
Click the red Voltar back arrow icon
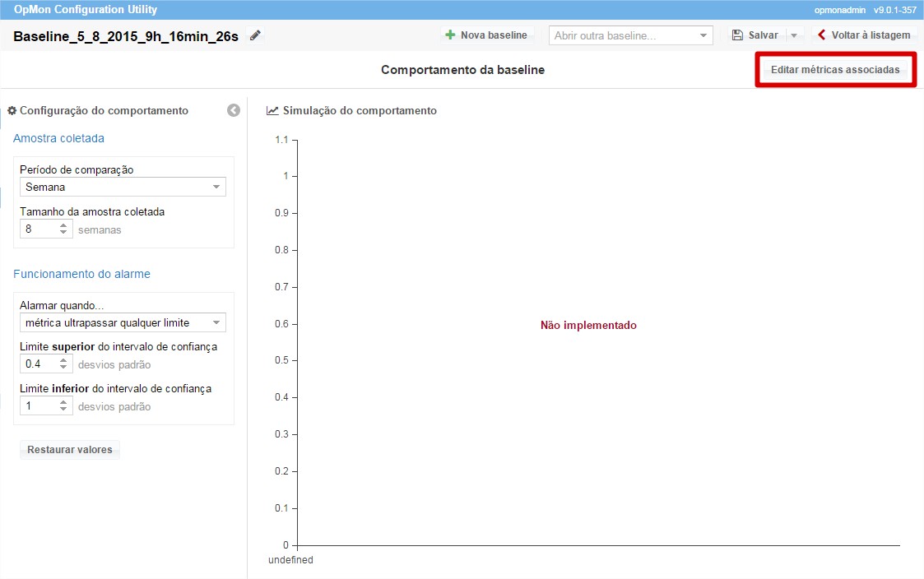click(x=821, y=35)
